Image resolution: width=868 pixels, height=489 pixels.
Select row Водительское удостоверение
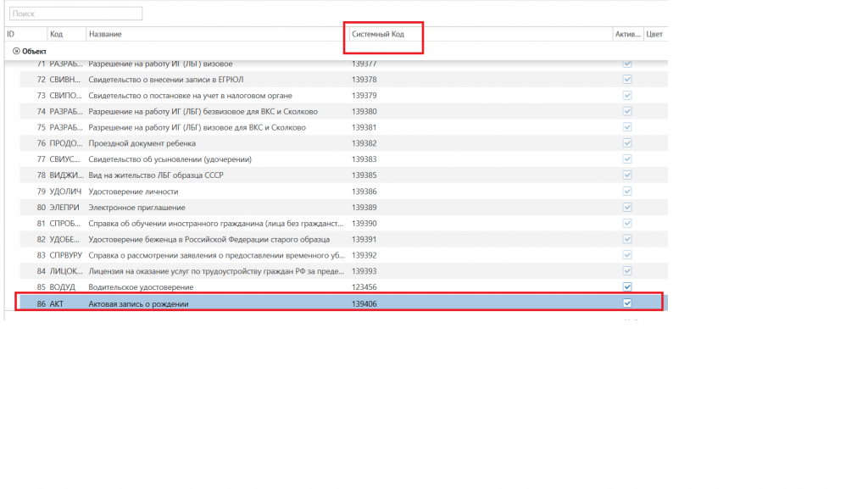(x=343, y=287)
